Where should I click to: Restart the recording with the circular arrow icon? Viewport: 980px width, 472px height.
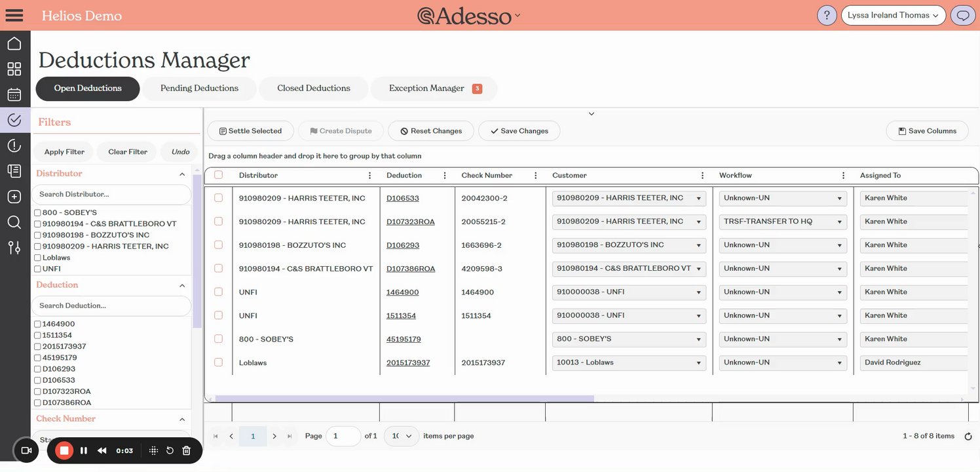coord(170,450)
